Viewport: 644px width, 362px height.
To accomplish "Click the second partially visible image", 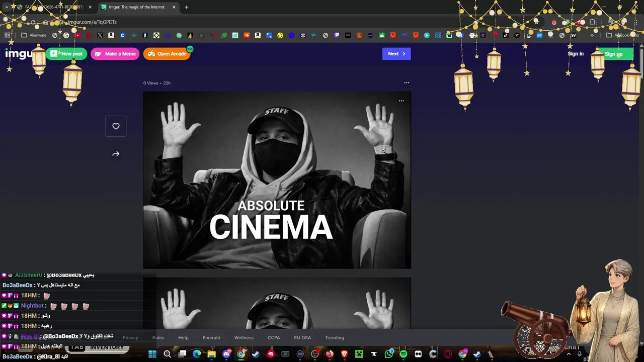I will [277, 303].
